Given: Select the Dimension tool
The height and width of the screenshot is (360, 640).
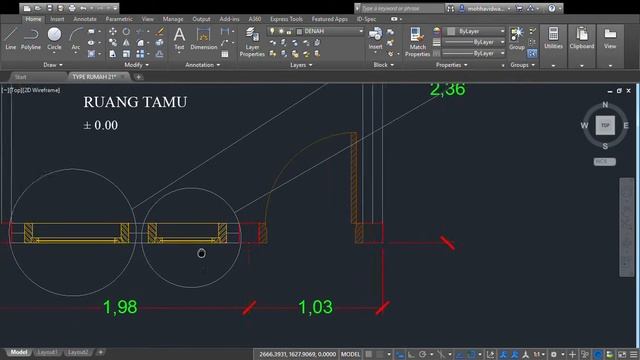Looking at the screenshot, I should point(204,39).
